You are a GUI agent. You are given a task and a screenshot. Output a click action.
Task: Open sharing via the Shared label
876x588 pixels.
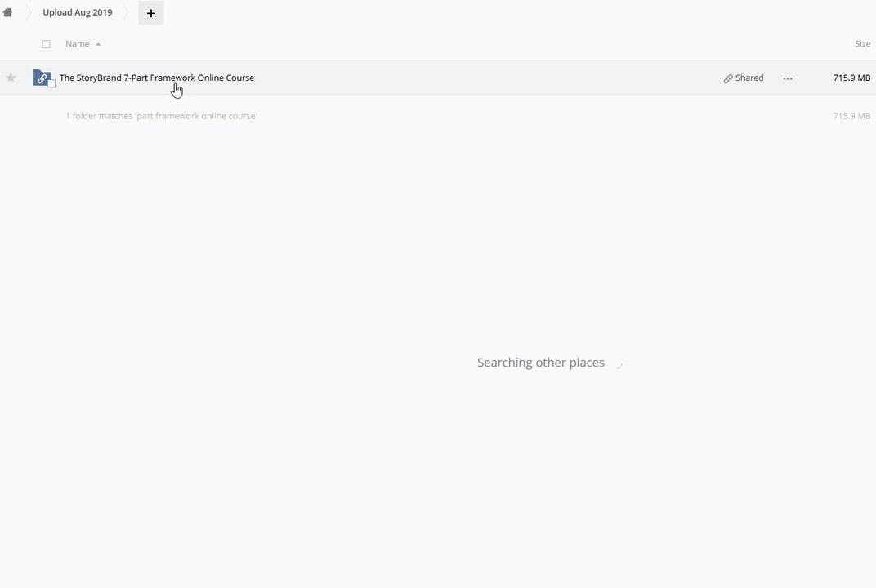[x=749, y=78]
